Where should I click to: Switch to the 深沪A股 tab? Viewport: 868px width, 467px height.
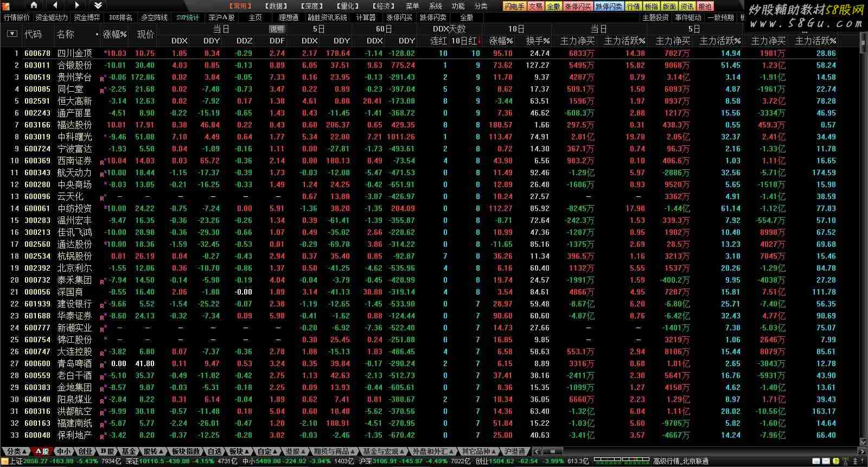pyautogui.click(x=221, y=17)
